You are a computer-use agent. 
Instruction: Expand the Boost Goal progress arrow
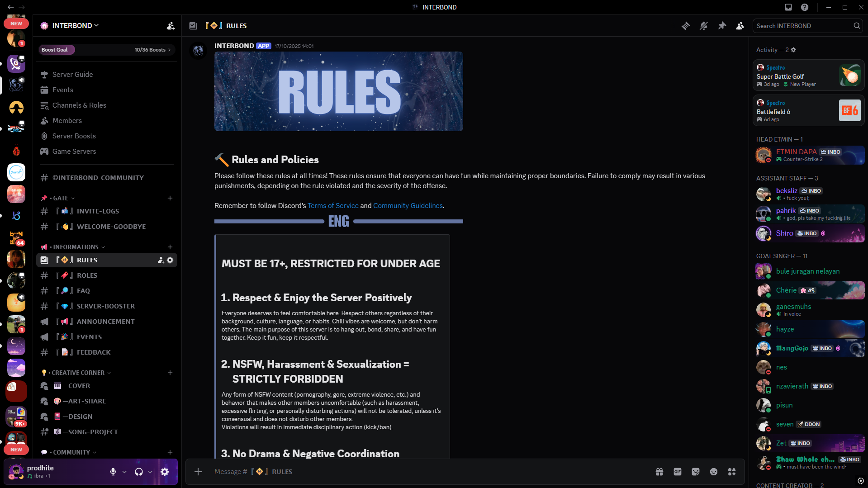coord(170,50)
